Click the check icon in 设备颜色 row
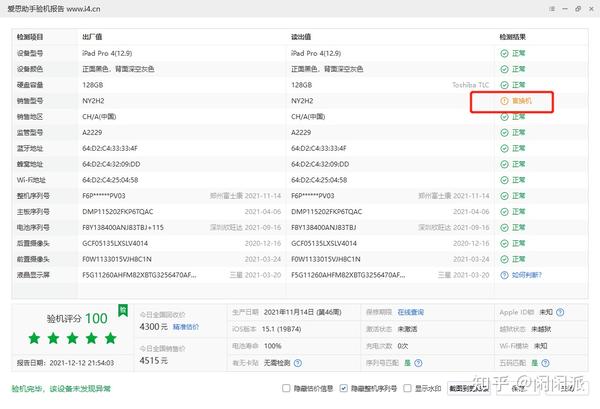Image resolution: width=600 pixels, height=409 pixels. pos(504,69)
